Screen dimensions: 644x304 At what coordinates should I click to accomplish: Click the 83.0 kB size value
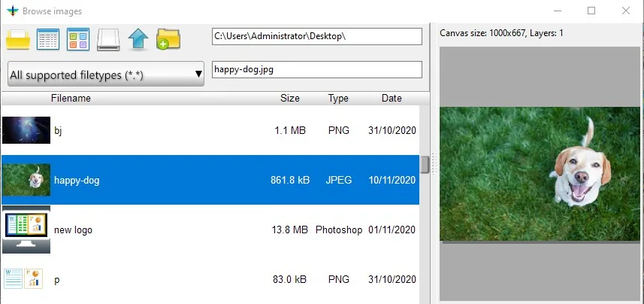coord(289,280)
